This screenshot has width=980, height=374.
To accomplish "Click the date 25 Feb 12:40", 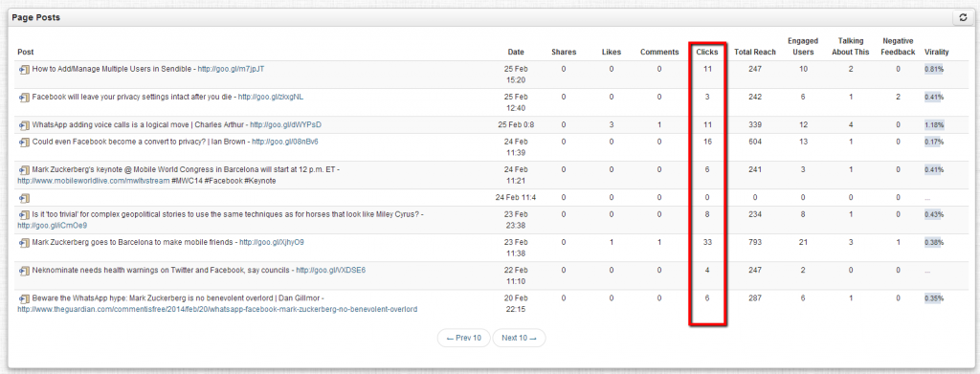I will pyautogui.click(x=516, y=103).
